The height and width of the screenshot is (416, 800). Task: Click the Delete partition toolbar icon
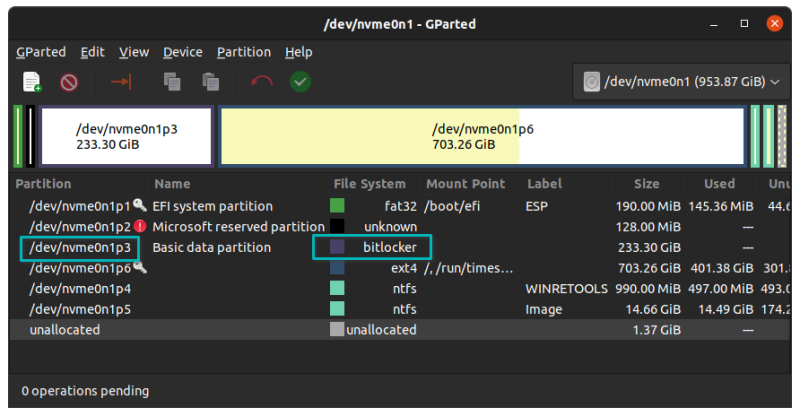[x=68, y=82]
